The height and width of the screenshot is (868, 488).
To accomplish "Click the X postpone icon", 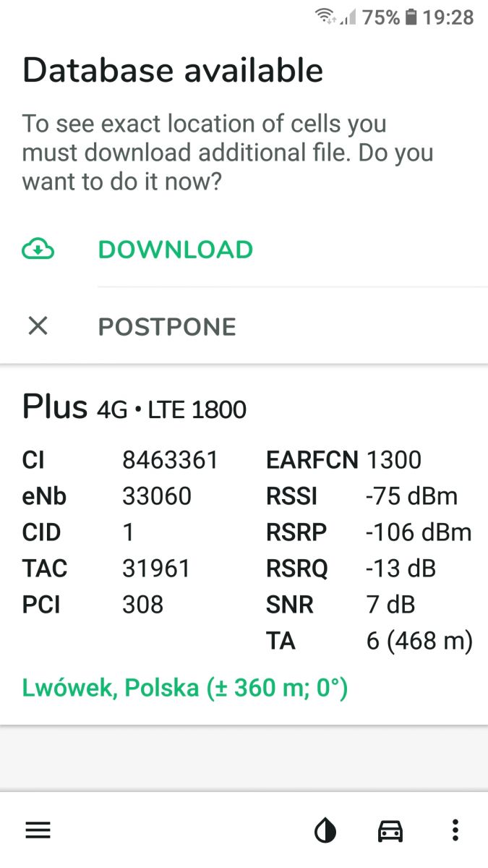I will [38, 326].
